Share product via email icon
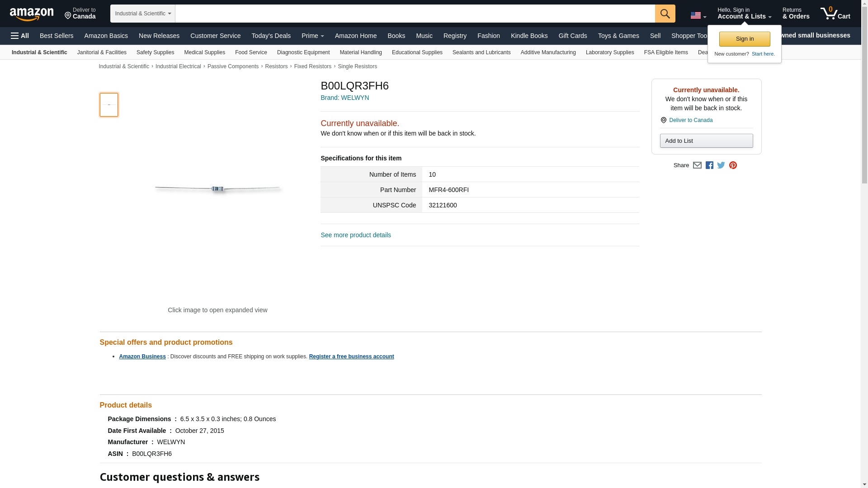This screenshot has height=488, width=868. tap(697, 165)
